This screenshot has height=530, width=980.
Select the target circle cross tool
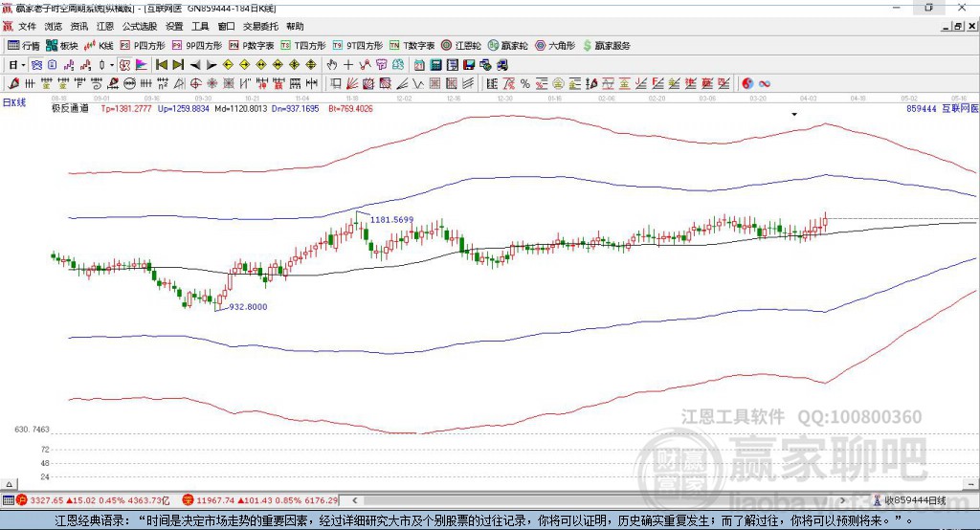[195, 84]
